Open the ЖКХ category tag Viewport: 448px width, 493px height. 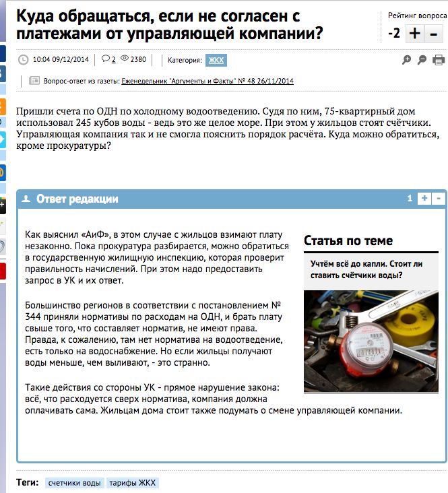pyautogui.click(x=216, y=61)
